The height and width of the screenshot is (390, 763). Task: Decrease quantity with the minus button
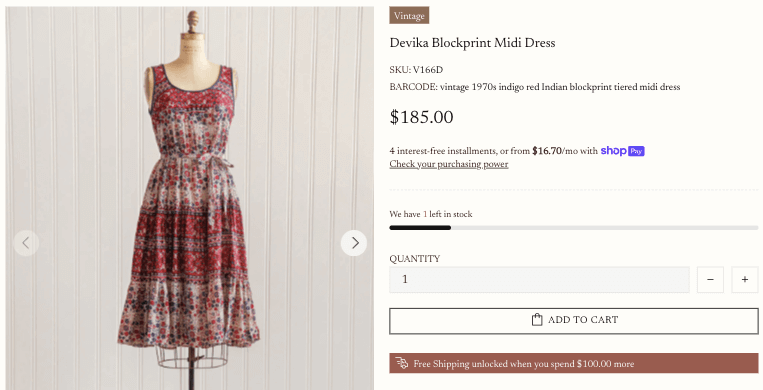(710, 279)
